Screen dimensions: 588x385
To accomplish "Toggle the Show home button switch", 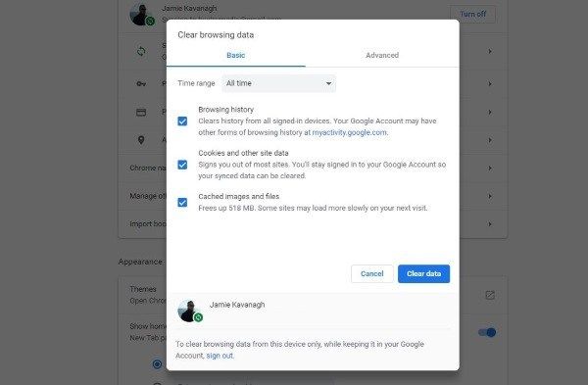I will (487, 332).
